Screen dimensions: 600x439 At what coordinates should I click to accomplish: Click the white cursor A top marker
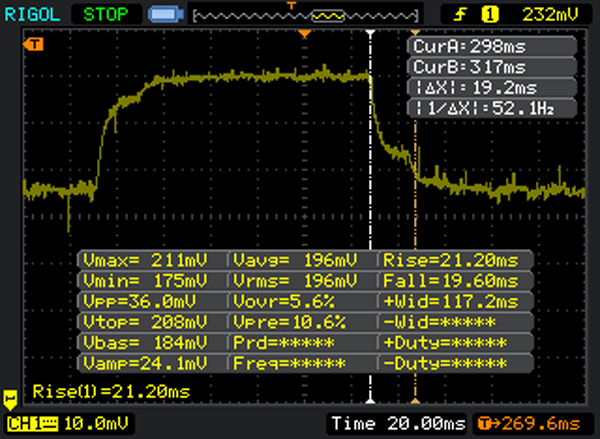(x=370, y=33)
